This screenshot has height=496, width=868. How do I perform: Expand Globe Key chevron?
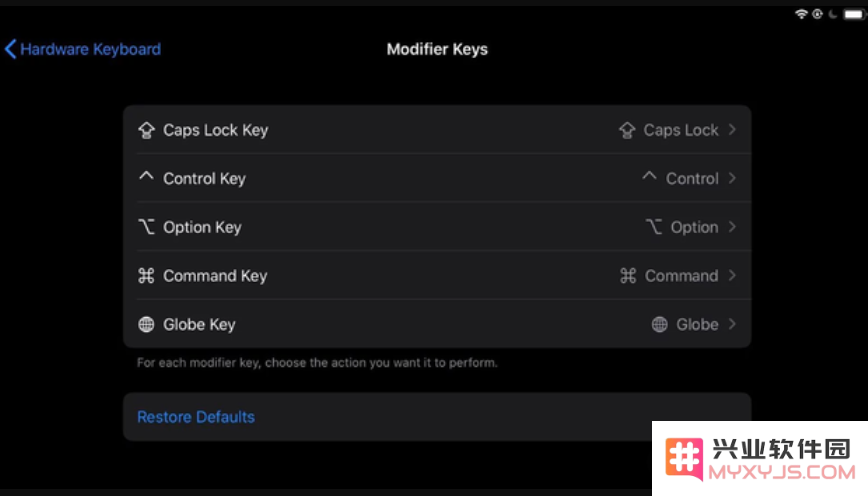pos(732,324)
